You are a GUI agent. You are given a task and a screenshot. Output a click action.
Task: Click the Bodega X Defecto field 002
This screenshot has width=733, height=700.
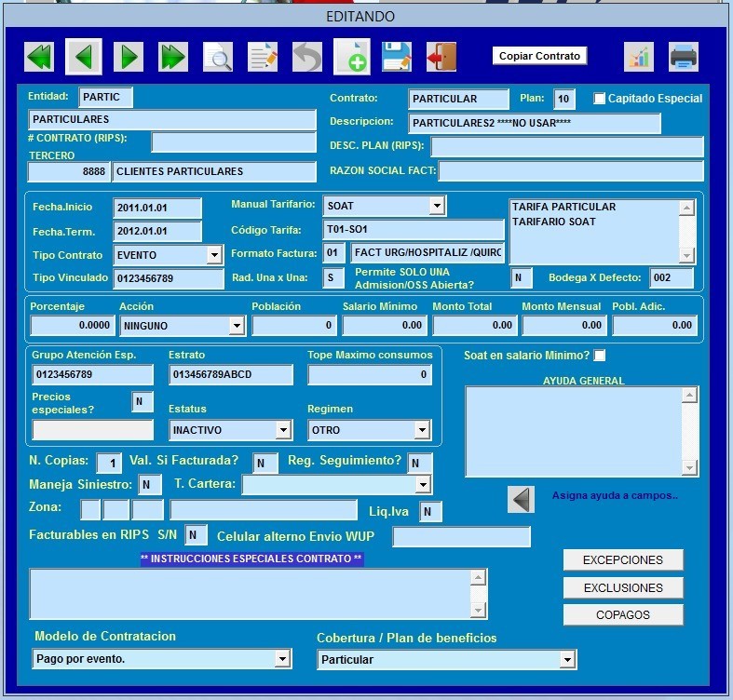(672, 278)
